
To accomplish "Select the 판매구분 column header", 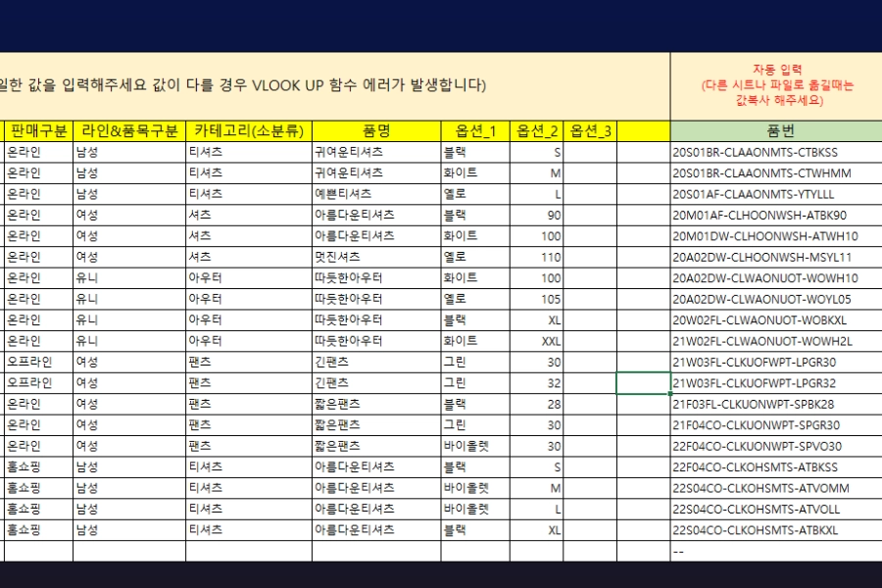I will 39,131.
